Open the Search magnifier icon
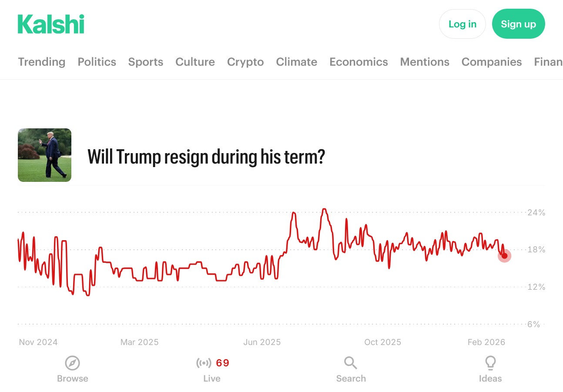 [x=351, y=363]
